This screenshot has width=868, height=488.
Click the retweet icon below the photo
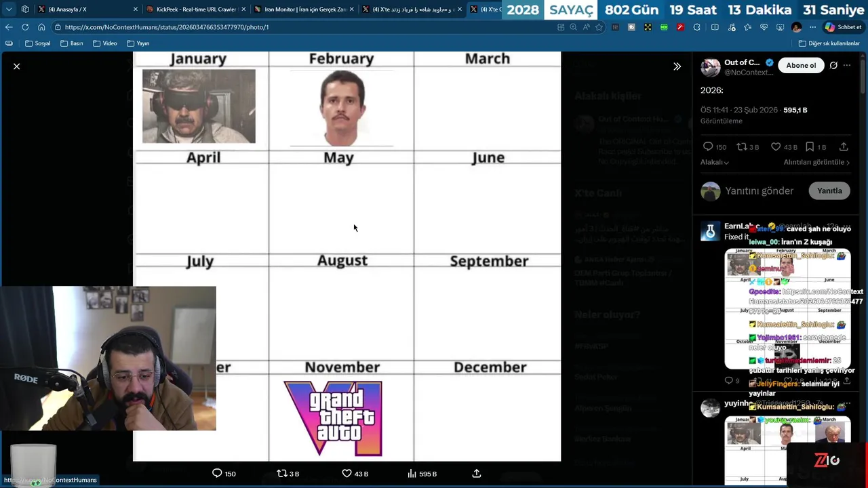[282, 473]
